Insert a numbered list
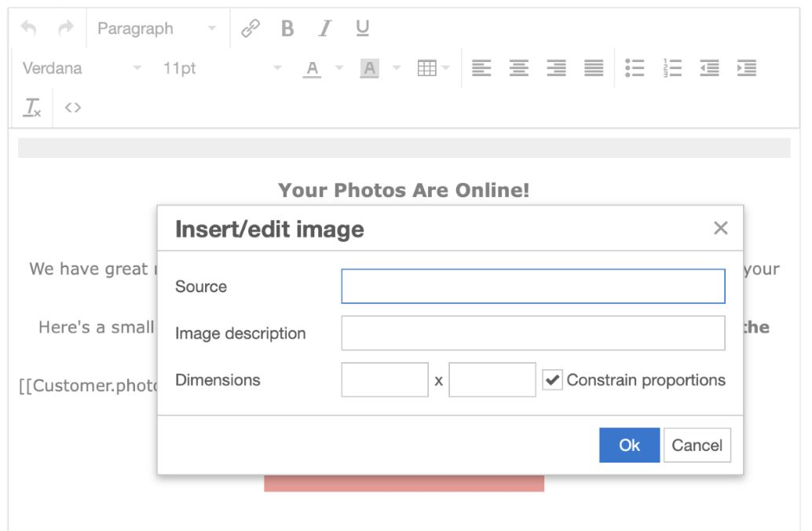 672,68
